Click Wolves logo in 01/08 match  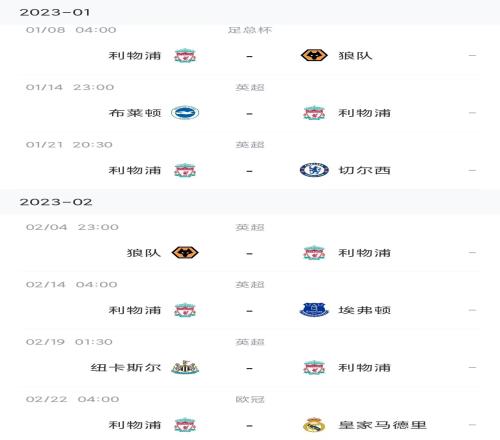click(314, 55)
